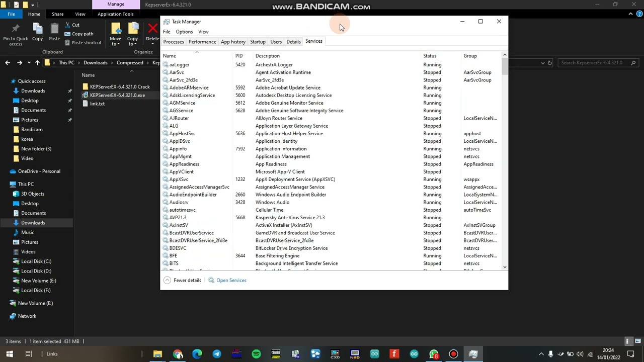Click the Properties checkmark icon in Explorer title bar
Image resolution: width=644 pixels, height=362 pixels.
[17, 5]
